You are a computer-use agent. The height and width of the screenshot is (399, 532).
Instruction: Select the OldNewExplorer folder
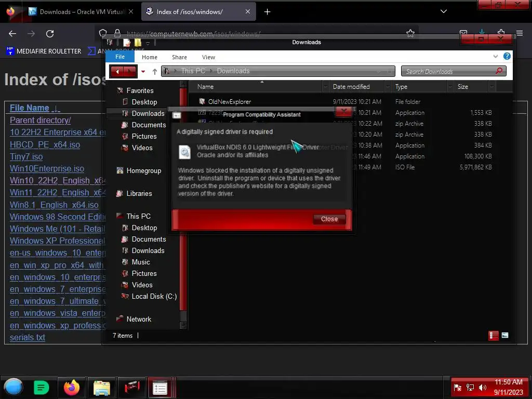click(229, 102)
